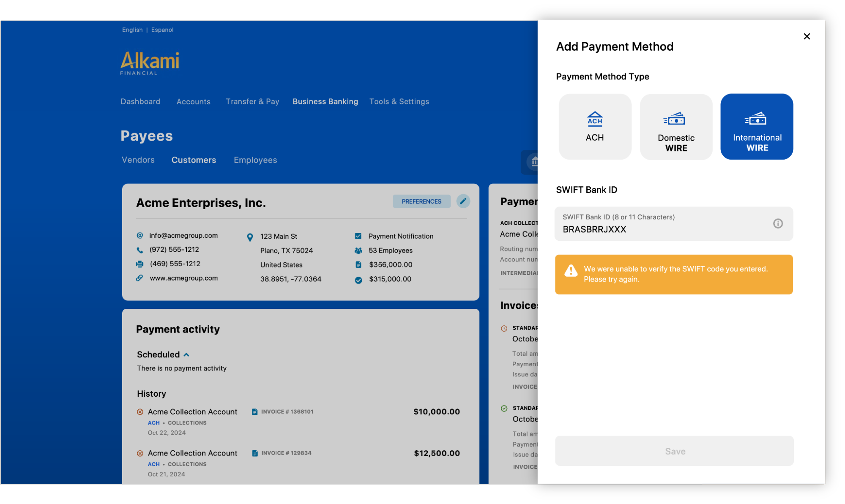Select the Domestic WIRE payment type
Viewport: 845px width, 504px height.
click(x=676, y=126)
